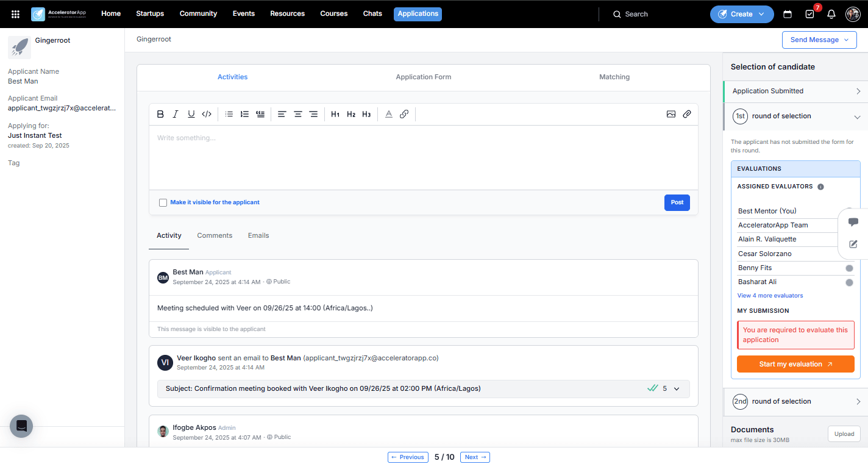Insert code block in editor
868x464 pixels.
click(207, 114)
